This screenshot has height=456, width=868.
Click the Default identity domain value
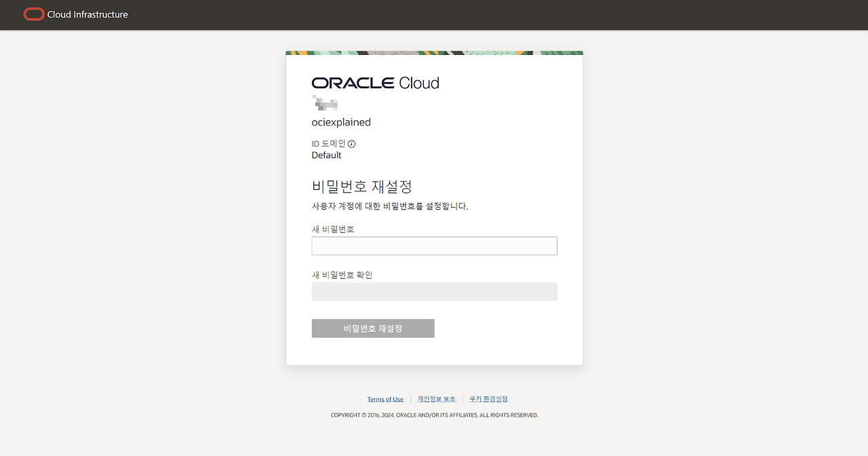tap(326, 155)
